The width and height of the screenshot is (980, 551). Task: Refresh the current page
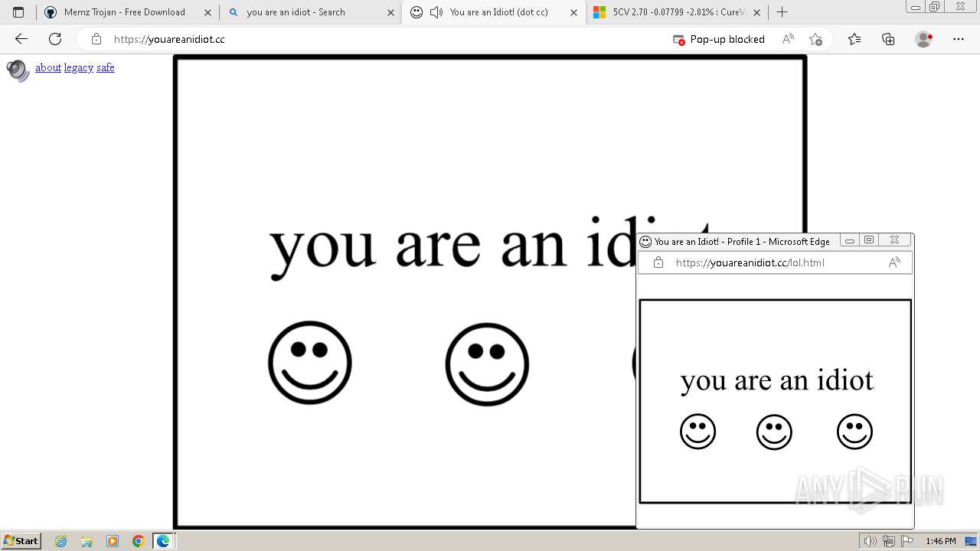click(55, 39)
